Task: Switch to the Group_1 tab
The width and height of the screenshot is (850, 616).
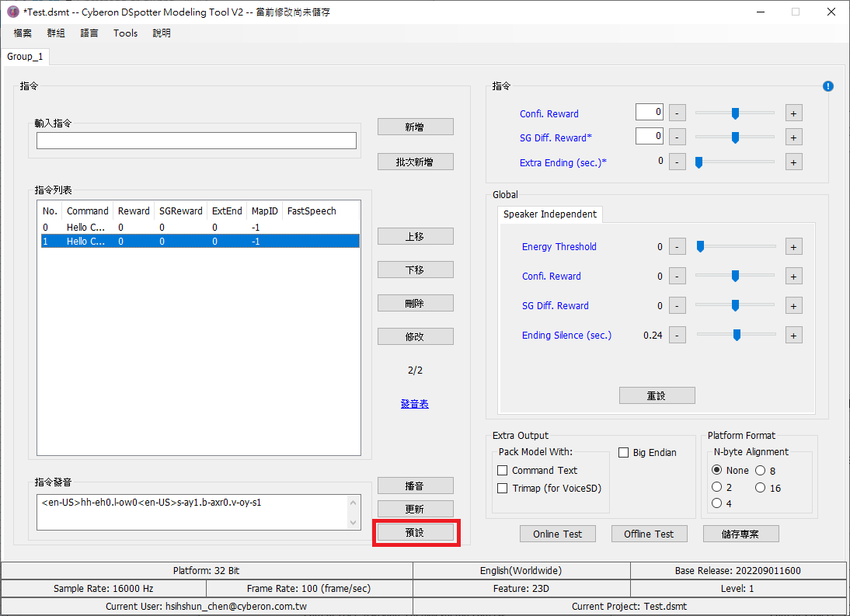Action: (26, 57)
